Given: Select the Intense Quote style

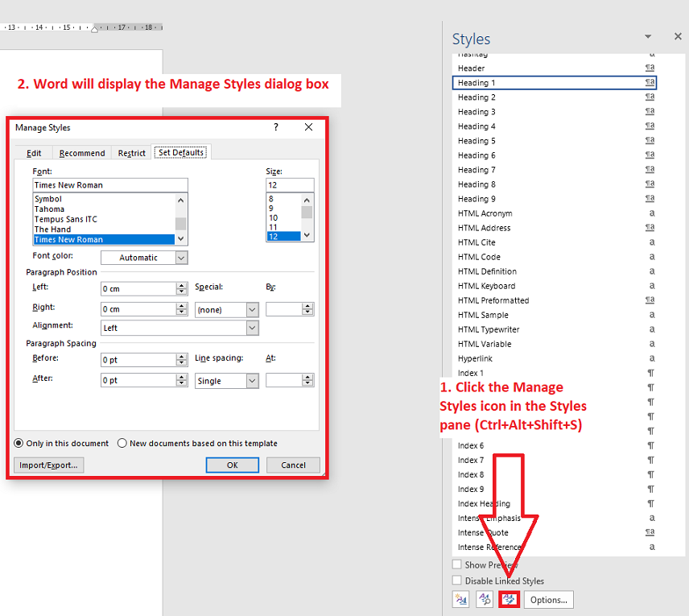Looking at the screenshot, I should click(555, 532).
